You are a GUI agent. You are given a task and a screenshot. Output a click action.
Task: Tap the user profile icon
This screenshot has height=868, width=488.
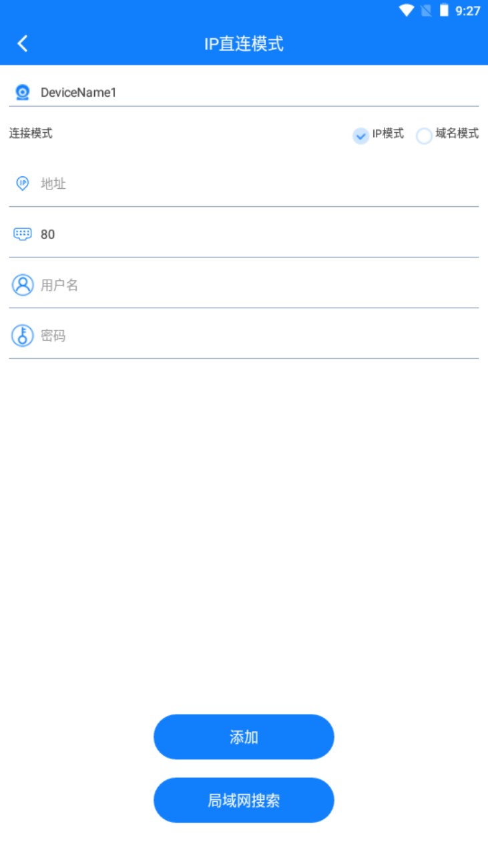(x=23, y=285)
